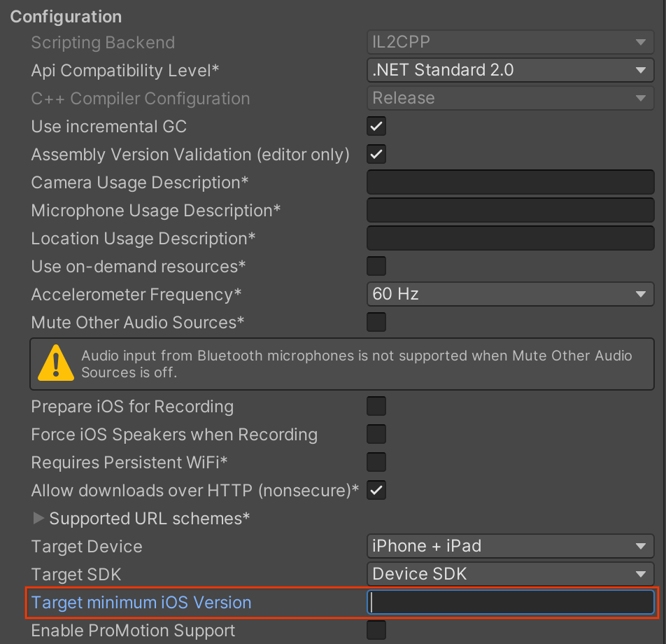The image size is (666, 644).
Task: Click Camera Usage Description text field
Action: (510, 183)
